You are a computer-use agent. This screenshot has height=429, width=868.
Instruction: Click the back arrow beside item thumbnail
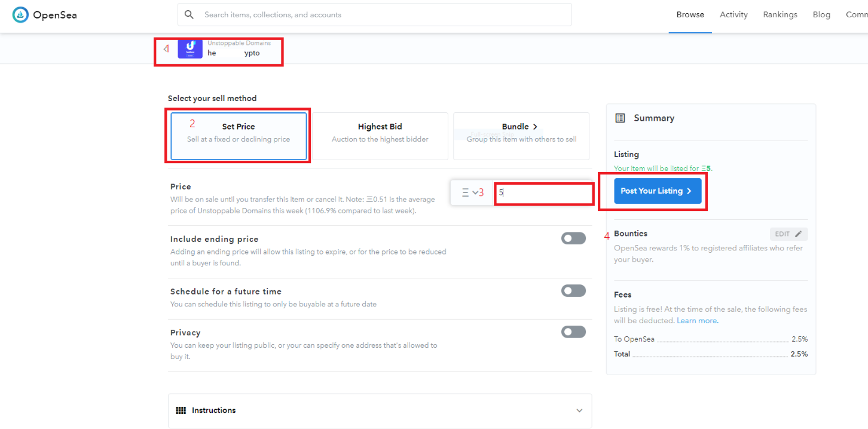166,49
